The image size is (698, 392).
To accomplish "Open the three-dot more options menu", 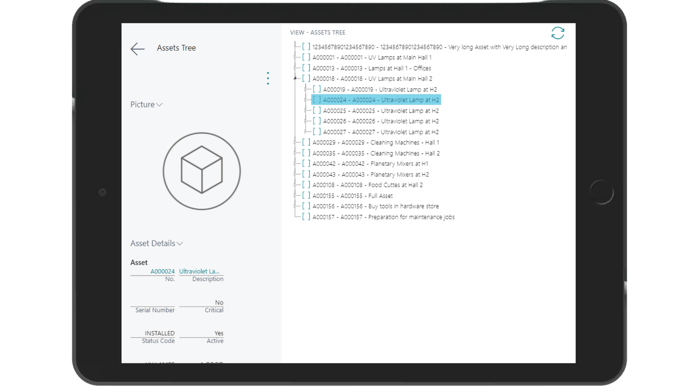I will [x=268, y=78].
